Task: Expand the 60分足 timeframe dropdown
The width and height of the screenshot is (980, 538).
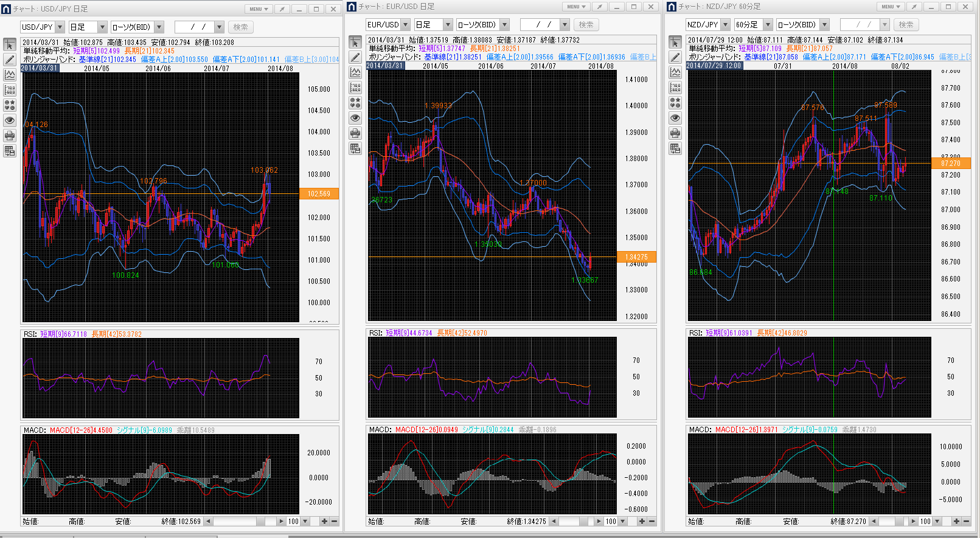Action: (x=768, y=25)
